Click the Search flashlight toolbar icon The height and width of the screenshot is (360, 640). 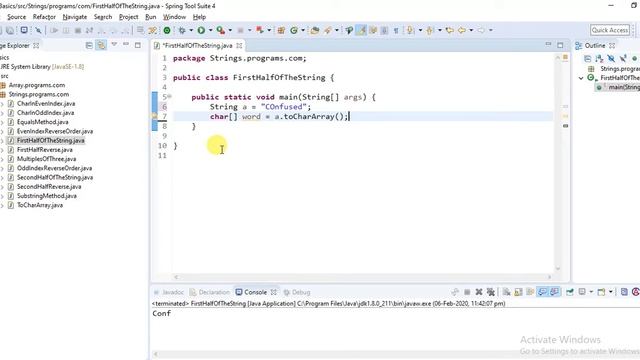point(328,30)
